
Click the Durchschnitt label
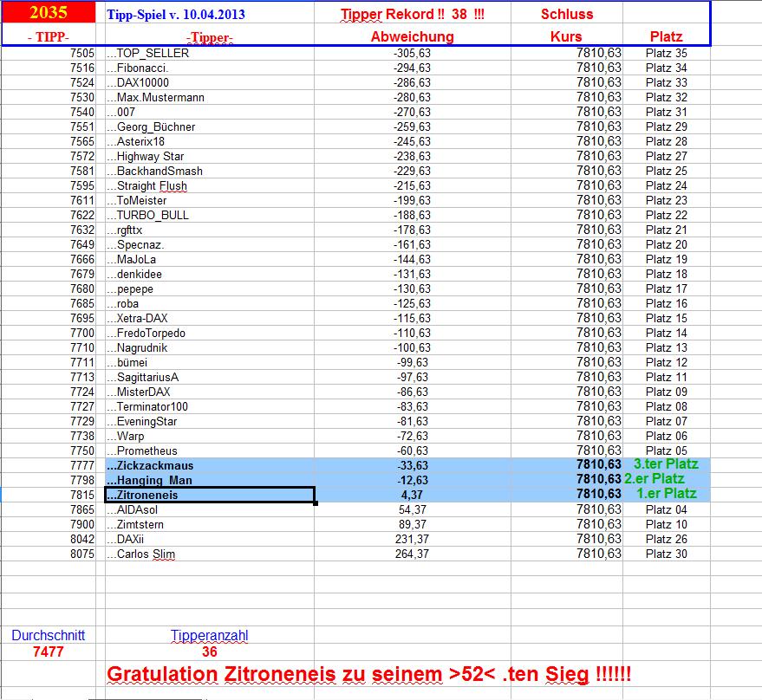[48, 635]
